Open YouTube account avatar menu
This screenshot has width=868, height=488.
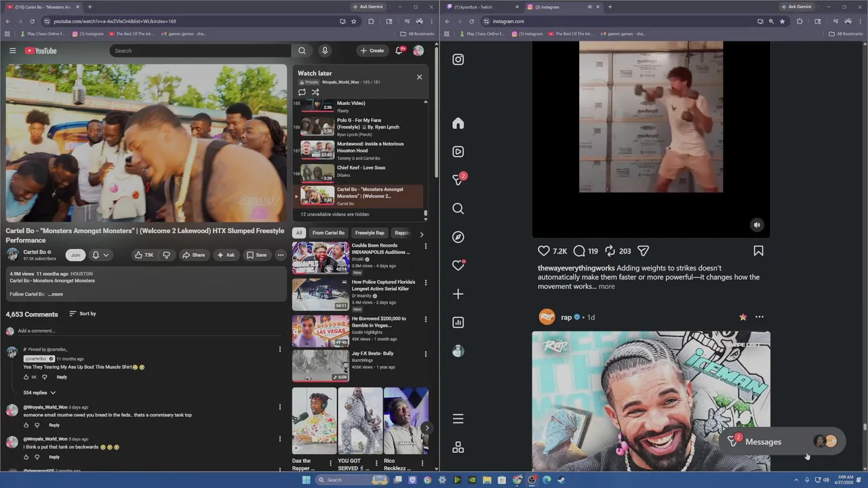coord(418,51)
